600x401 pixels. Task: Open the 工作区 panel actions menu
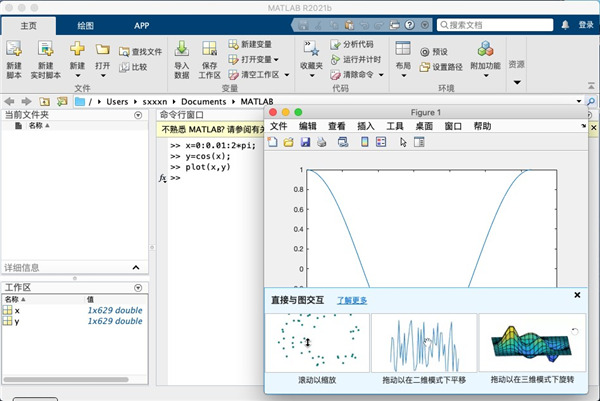pos(138,288)
